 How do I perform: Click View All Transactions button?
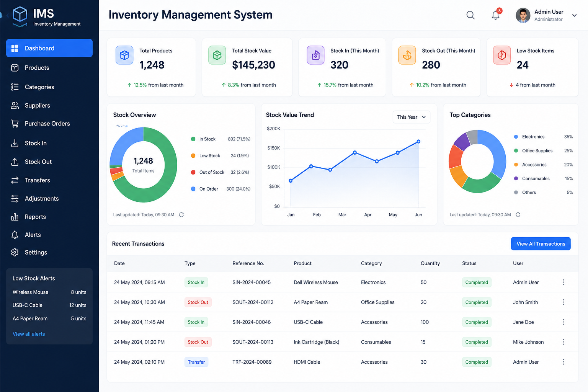pos(541,244)
